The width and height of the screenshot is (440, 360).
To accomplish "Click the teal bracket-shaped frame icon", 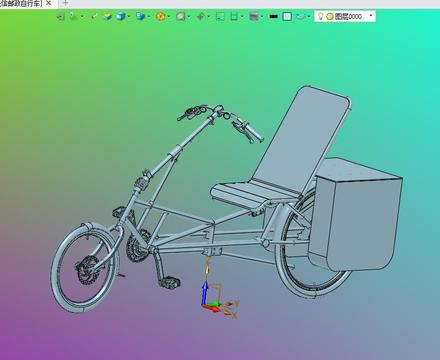I will pyautogui.click(x=234, y=16).
